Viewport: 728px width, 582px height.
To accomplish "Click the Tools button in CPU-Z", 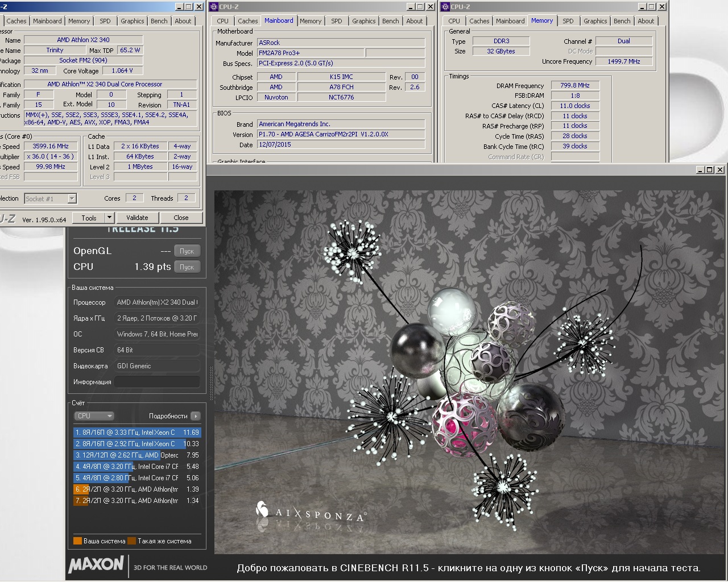I will pyautogui.click(x=89, y=218).
